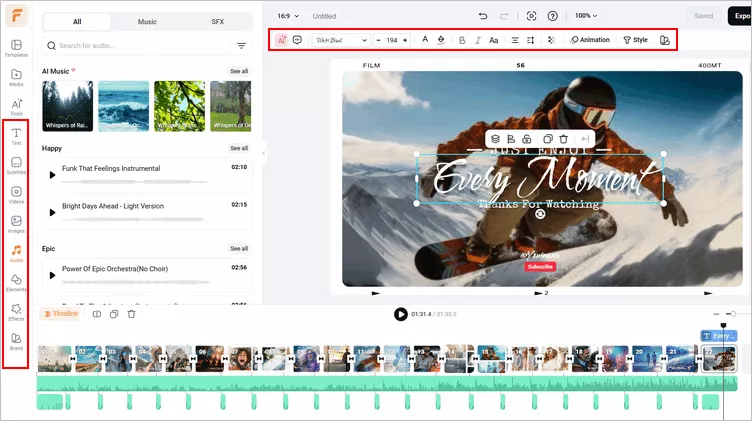Viewport: 752px width, 421px height.
Task: Open line spacing options
Action: point(530,40)
